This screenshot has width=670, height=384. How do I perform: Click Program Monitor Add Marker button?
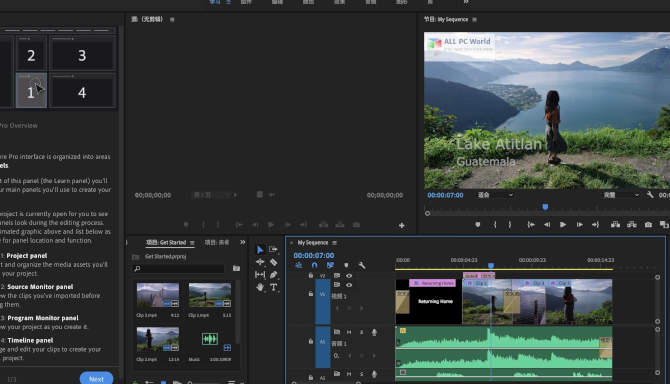click(x=478, y=224)
